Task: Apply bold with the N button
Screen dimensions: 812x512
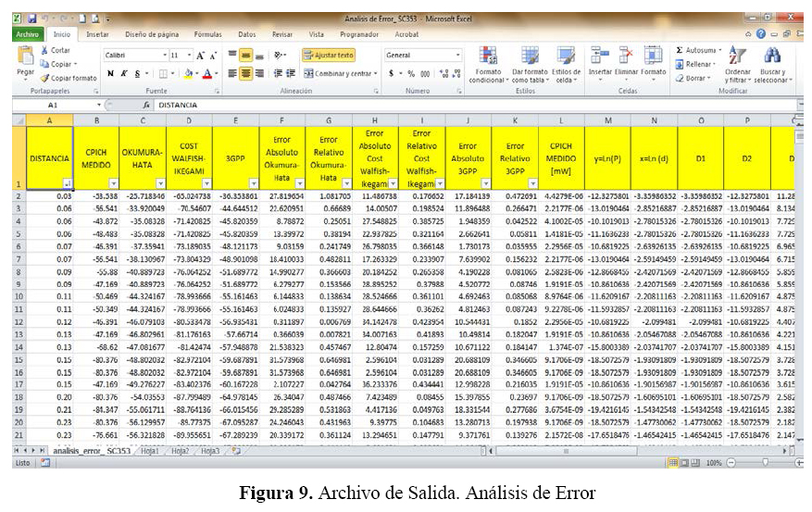Action: (x=110, y=73)
